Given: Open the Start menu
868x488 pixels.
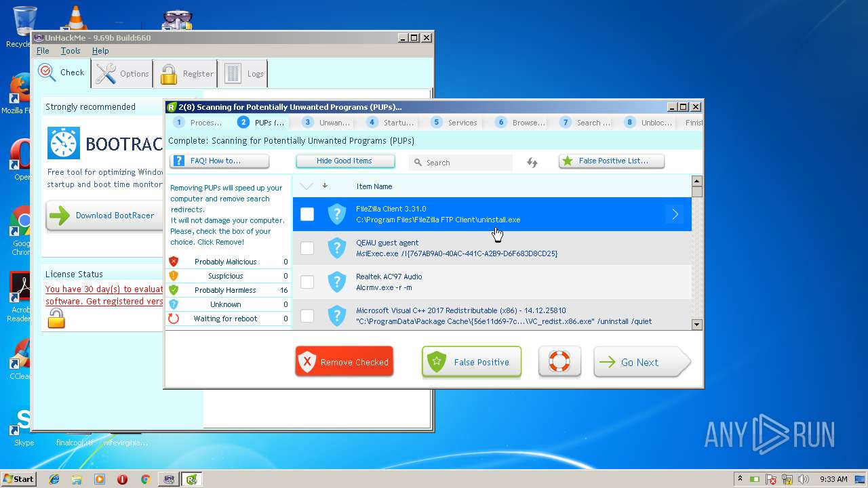Looking at the screenshot, I should [18, 479].
